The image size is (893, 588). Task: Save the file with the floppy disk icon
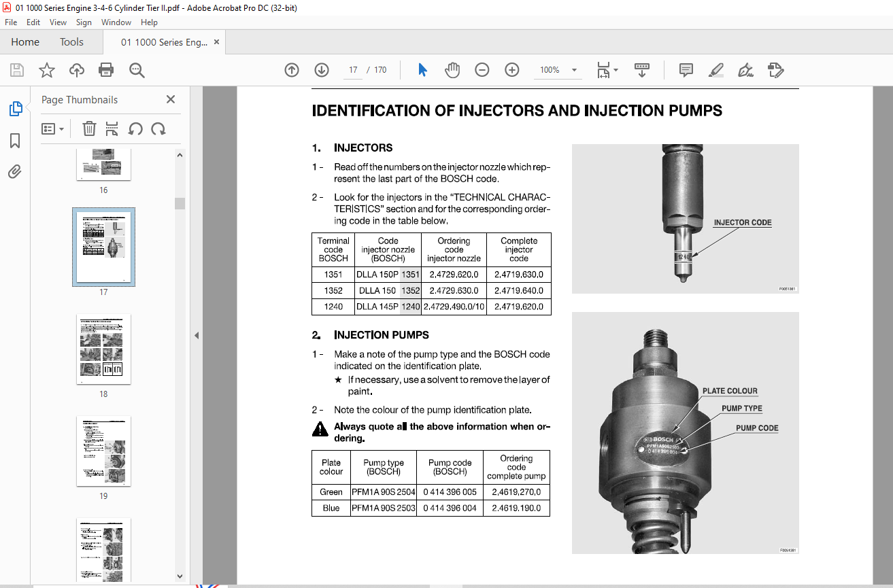click(x=17, y=70)
